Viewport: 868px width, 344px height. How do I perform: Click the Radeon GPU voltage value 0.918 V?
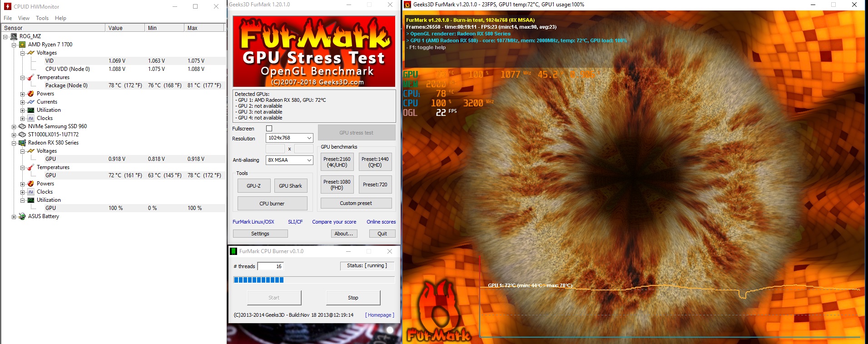[x=117, y=159]
